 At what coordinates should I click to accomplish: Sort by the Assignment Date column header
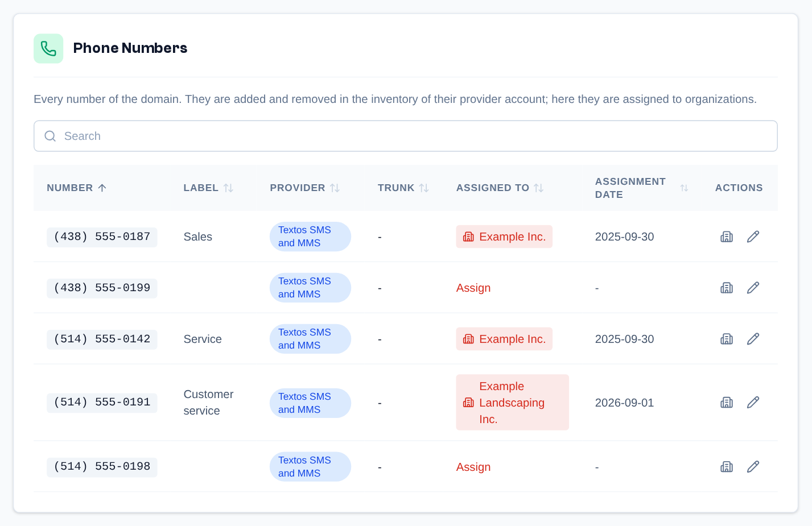641,188
